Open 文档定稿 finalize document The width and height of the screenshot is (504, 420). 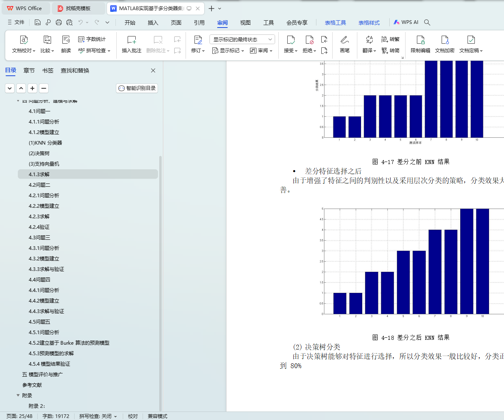(x=471, y=45)
